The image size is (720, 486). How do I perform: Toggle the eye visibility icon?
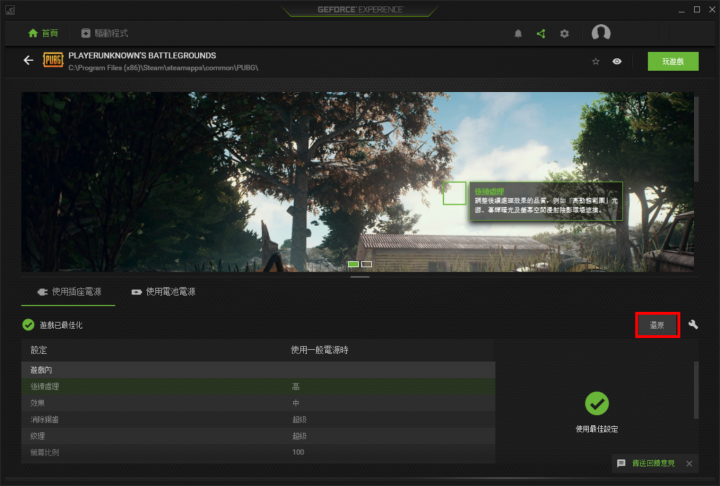tap(617, 61)
